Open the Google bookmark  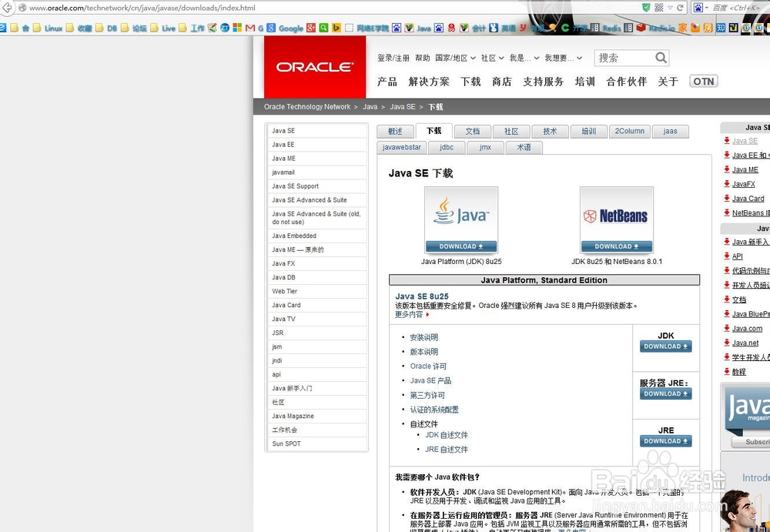pyautogui.click(x=286, y=28)
